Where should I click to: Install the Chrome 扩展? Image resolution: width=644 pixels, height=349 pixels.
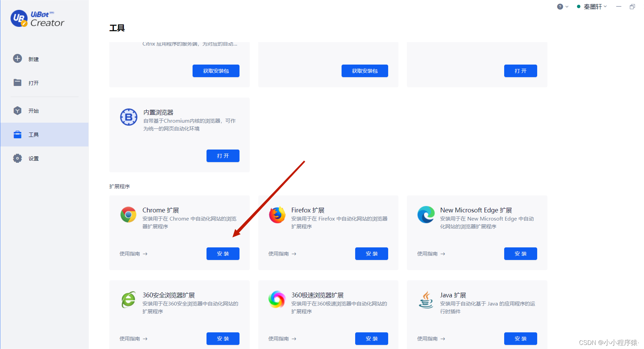[x=223, y=254]
